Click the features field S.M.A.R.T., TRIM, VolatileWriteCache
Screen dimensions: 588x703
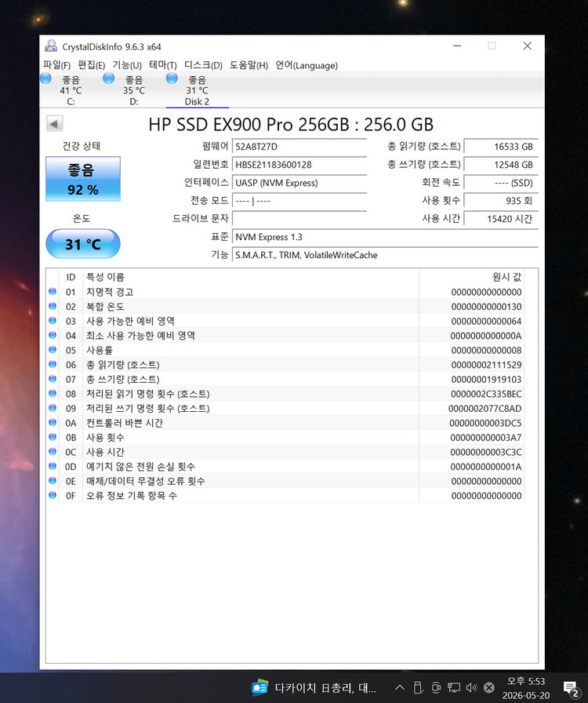[x=385, y=255]
